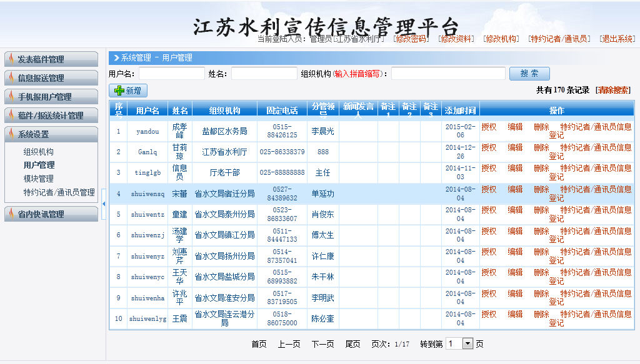This screenshot has width=640, height=364.
Task: Click cell 厅老干部
Action: click(x=224, y=172)
